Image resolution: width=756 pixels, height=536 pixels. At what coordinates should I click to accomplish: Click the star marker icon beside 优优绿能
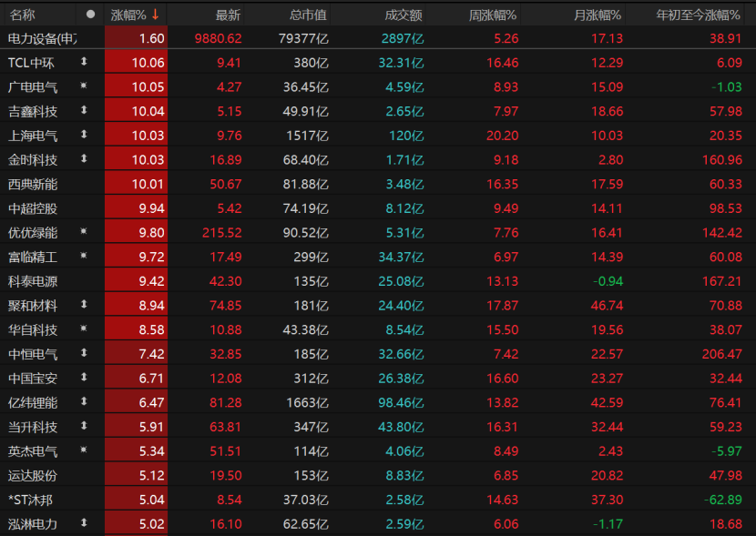(84, 232)
